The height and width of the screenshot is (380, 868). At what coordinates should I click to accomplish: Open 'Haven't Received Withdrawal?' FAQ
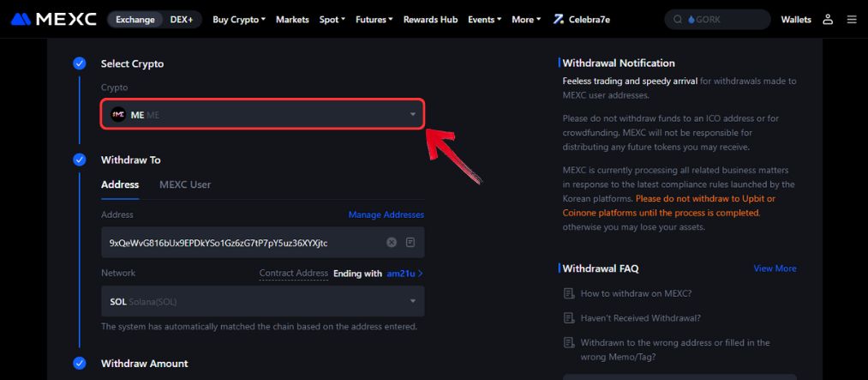point(640,318)
